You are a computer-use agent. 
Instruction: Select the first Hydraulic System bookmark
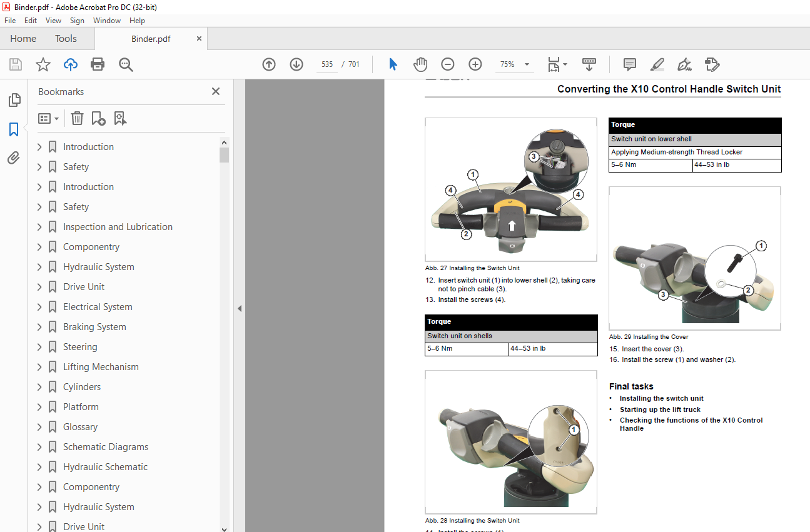click(99, 267)
